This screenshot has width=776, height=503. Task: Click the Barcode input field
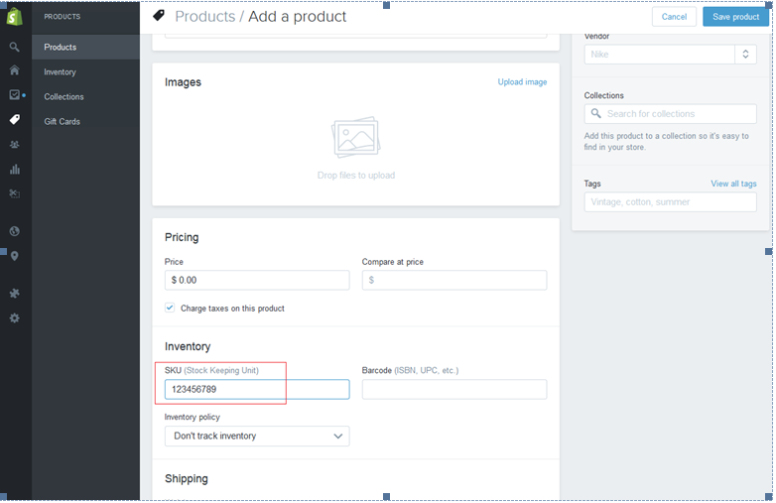tap(454, 390)
